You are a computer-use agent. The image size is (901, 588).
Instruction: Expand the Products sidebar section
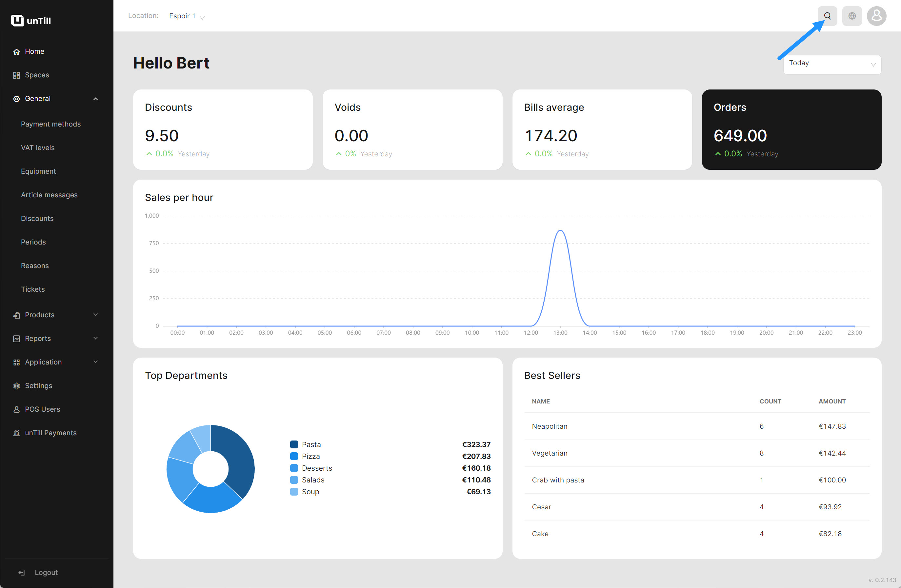tap(95, 315)
